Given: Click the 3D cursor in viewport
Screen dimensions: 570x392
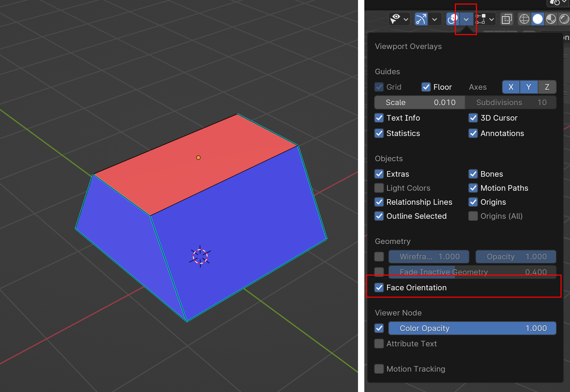Looking at the screenshot, I should [200, 256].
